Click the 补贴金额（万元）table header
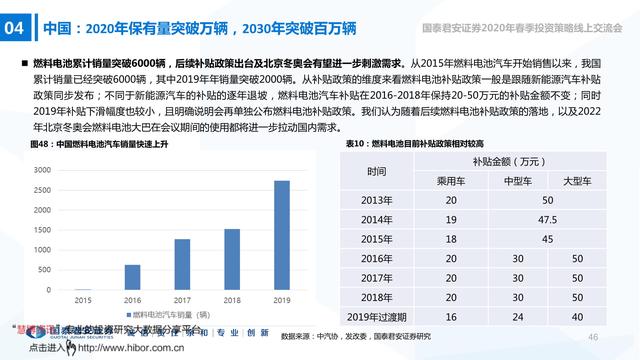 [509, 162]
